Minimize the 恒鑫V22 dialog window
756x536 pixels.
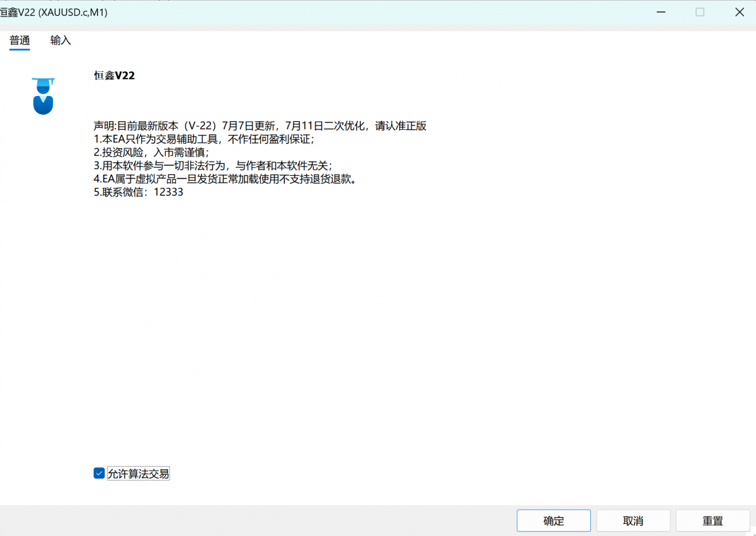point(660,12)
